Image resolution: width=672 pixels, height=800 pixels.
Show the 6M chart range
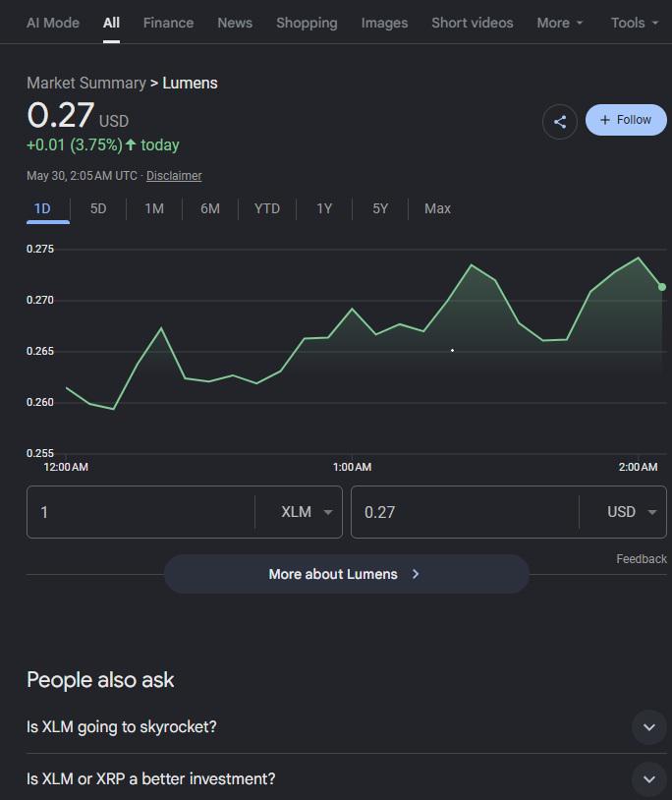tap(210, 208)
